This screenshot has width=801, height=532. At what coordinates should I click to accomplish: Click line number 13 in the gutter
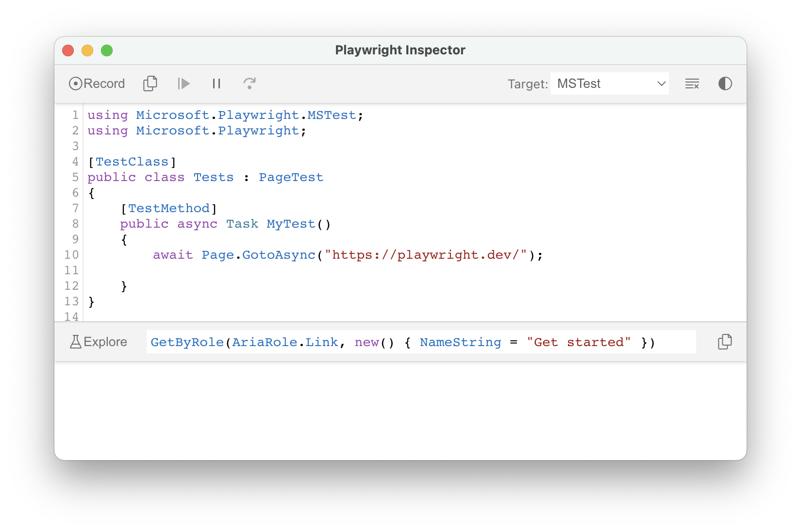click(x=71, y=301)
